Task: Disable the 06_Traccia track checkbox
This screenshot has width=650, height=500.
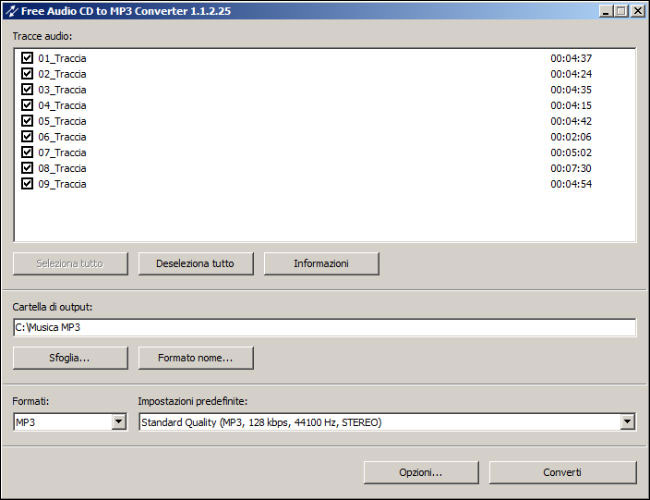Action: click(27, 137)
